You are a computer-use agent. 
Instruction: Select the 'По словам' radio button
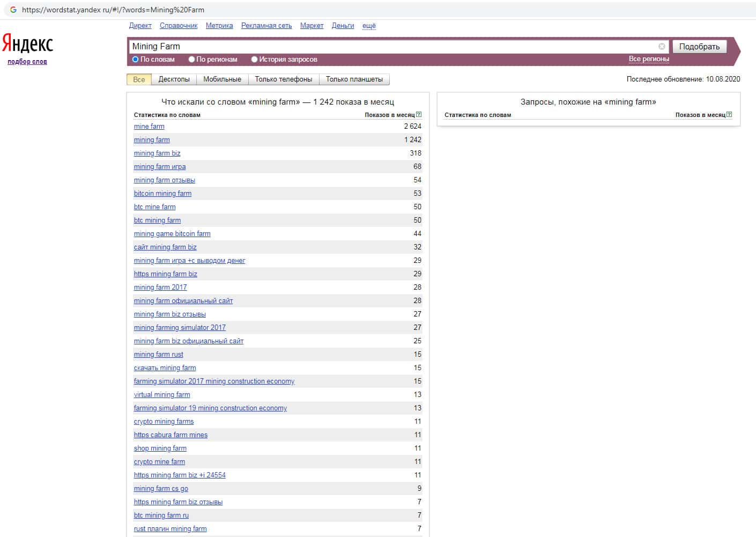click(x=136, y=60)
